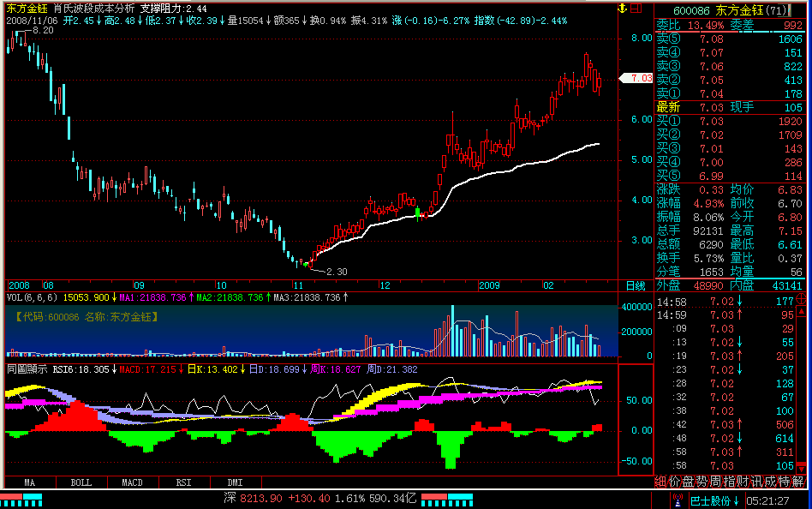This screenshot has width=812, height=509.
Task: Click the 买③ bid row at 7.01
Action: pyautogui.click(x=730, y=149)
